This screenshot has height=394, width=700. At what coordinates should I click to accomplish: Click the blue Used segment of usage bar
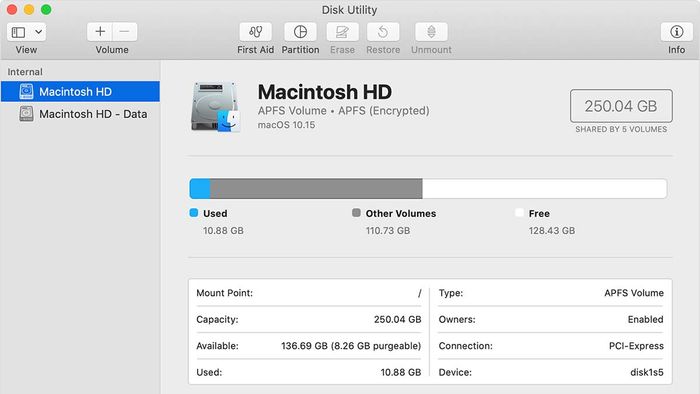[200, 189]
